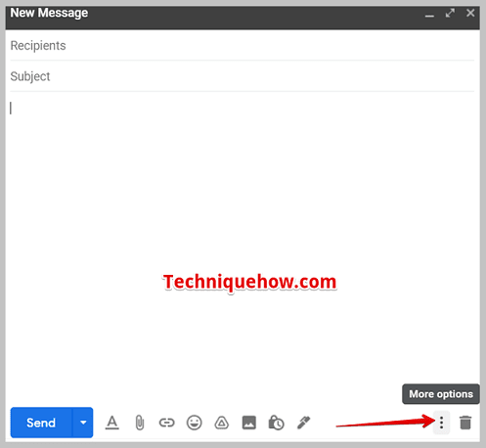The width and height of the screenshot is (486, 448).
Task: Click the blue Send button
Action: tap(41, 423)
